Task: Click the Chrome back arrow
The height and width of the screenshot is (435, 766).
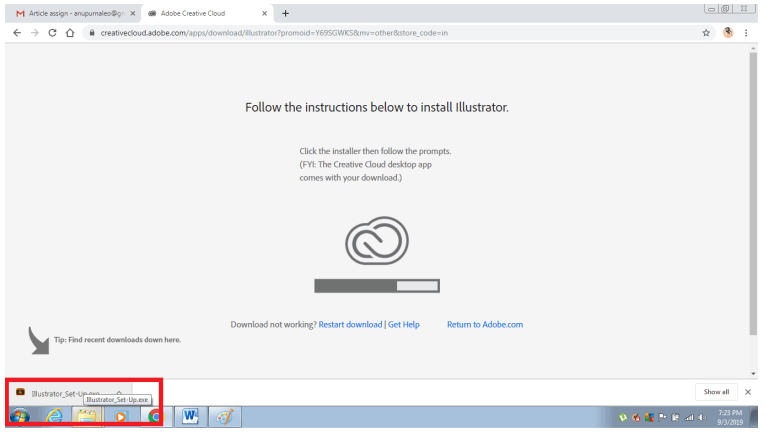Action: coord(17,32)
